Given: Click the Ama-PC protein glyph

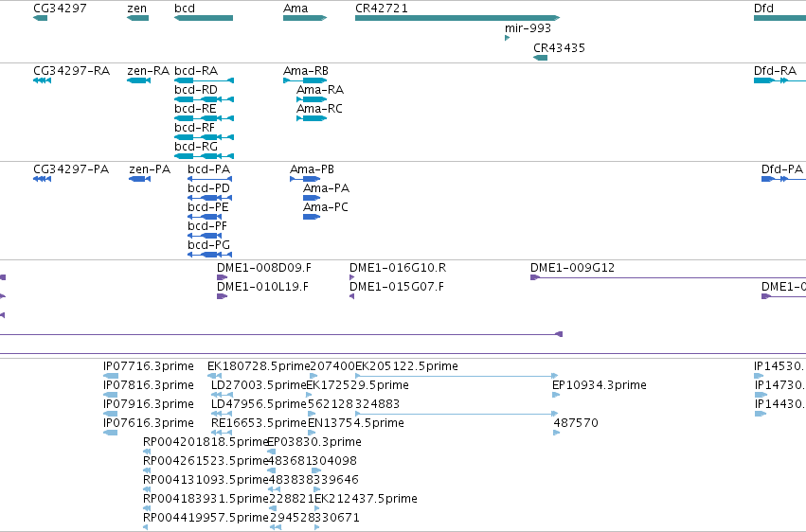Looking at the screenshot, I should [312, 217].
